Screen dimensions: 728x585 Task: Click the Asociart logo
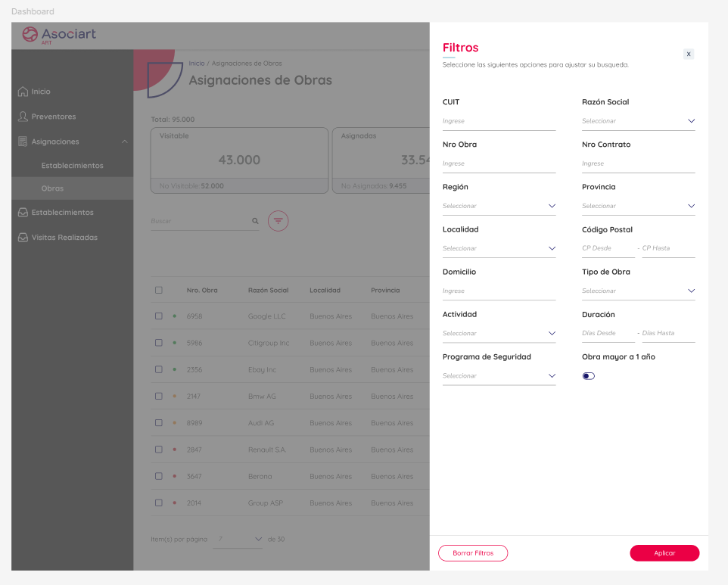pyautogui.click(x=59, y=35)
